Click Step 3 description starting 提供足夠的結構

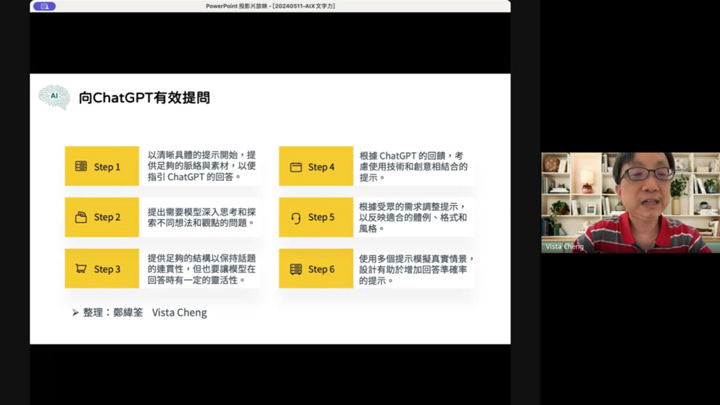[x=202, y=269]
